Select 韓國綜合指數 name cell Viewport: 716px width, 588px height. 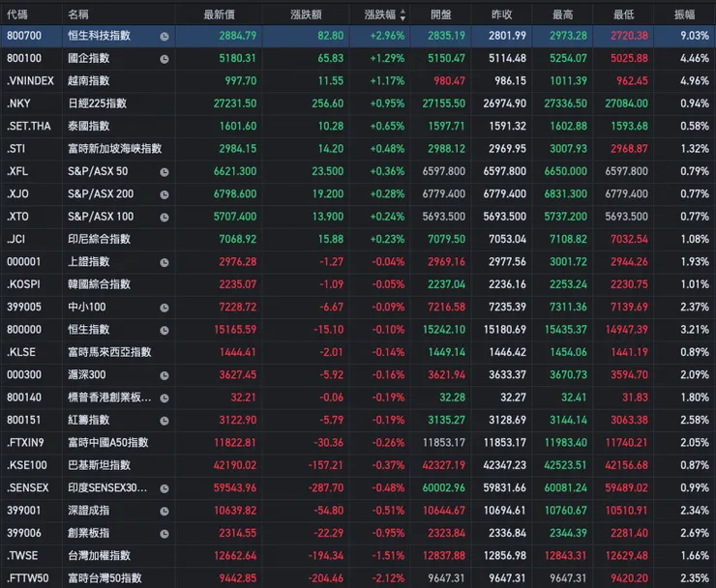(99, 284)
